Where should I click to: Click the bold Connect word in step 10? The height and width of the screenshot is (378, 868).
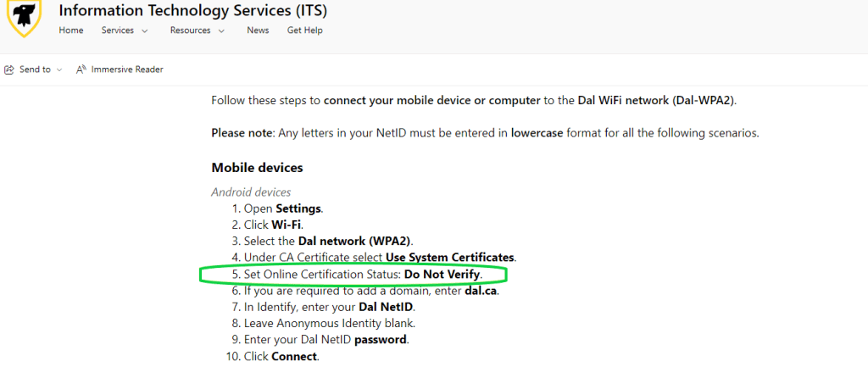(x=294, y=356)
